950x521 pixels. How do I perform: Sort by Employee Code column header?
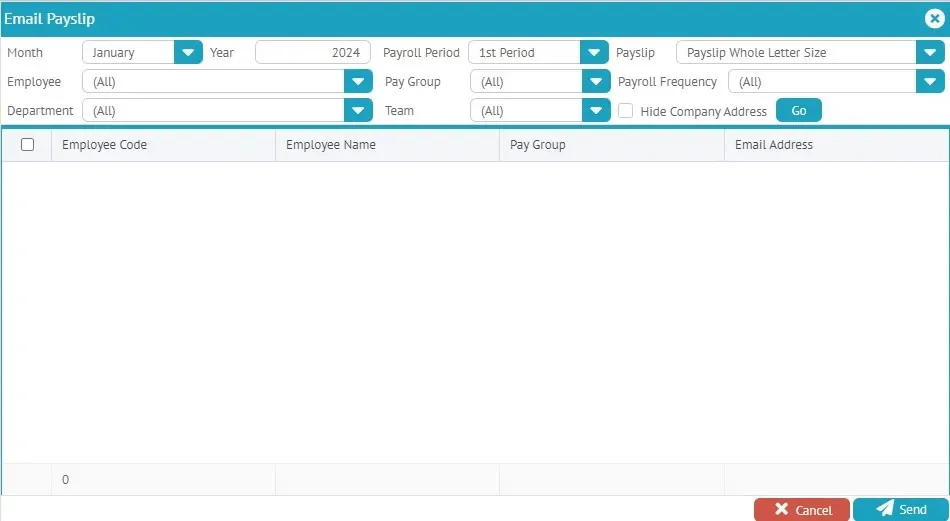click(x=164, y=145)
